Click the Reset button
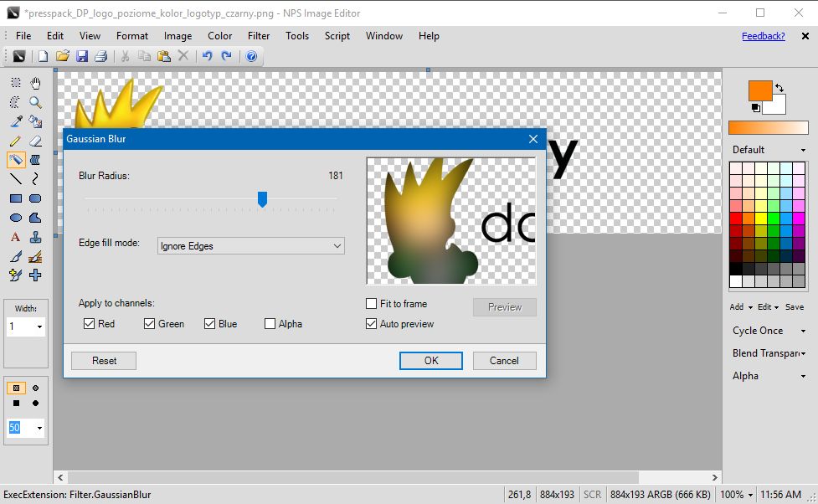 click(104, 361)
